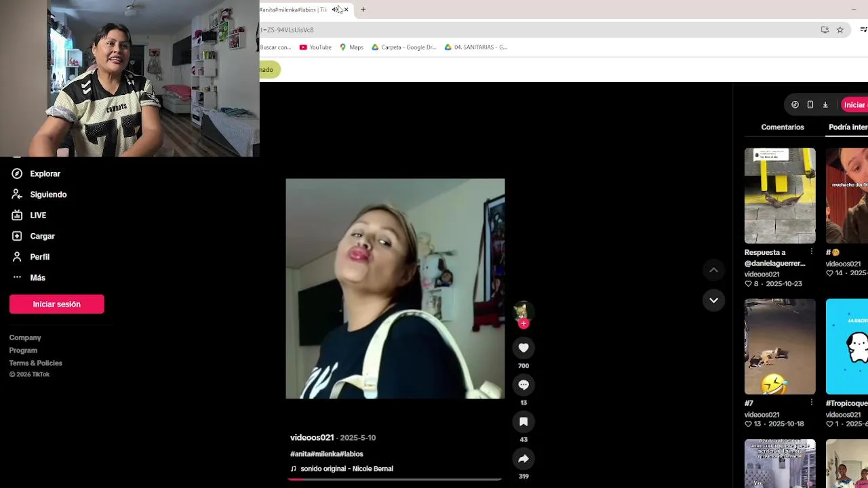
Task: Open comments via speech bubble icon
Action: pyautogui.click(x=524, y=384)
